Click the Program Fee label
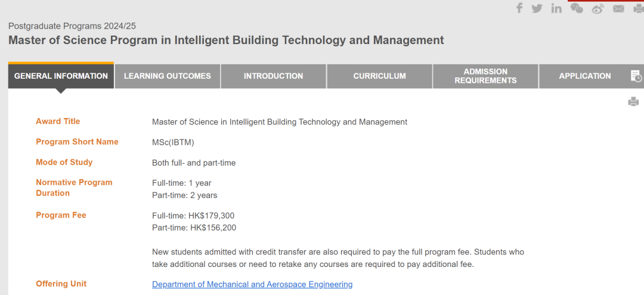Viewport: 644px width, 295px height. point(61,215)
